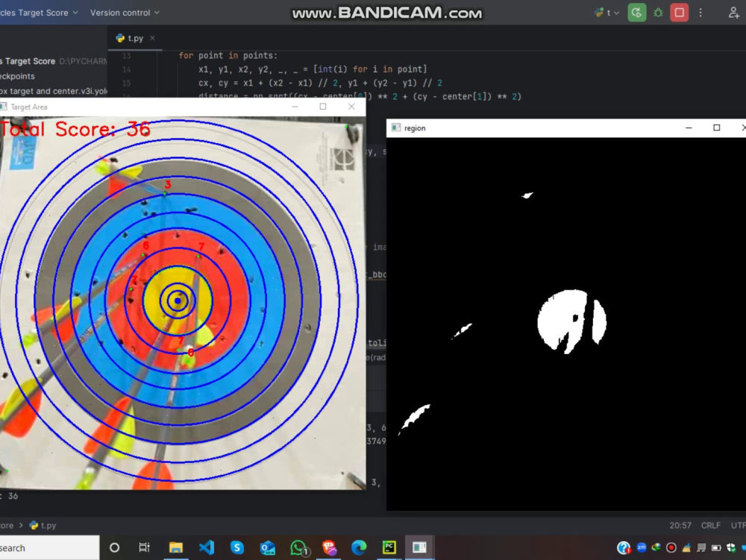Click the Bandicam red record tray icon
The height and width of the screenshot is (560, 746).
[671, 547]
